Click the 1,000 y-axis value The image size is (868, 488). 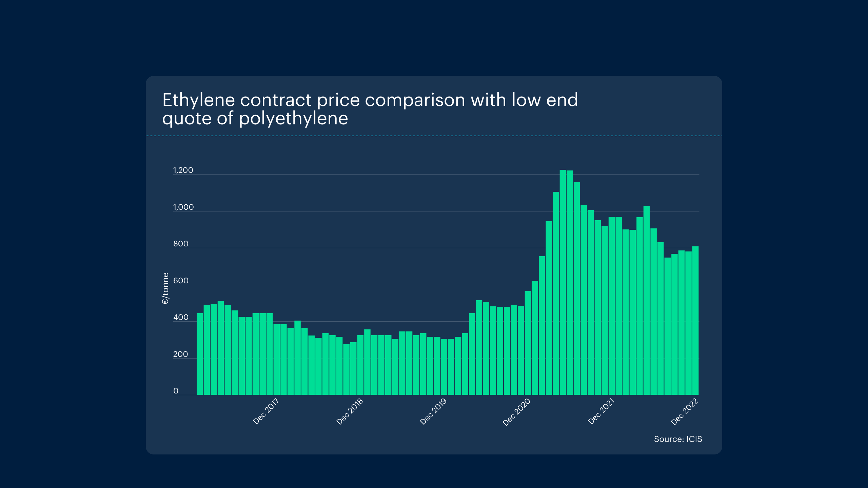183,207
